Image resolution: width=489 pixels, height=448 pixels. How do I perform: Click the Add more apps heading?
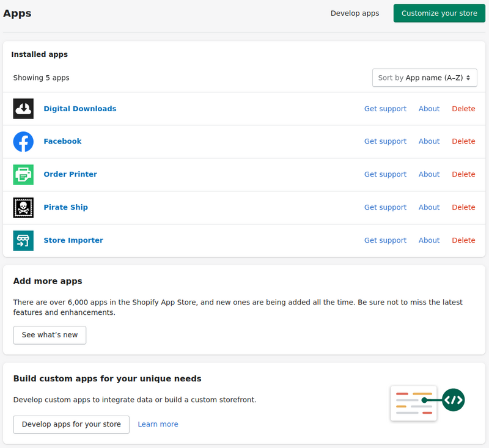click(48, 281)
